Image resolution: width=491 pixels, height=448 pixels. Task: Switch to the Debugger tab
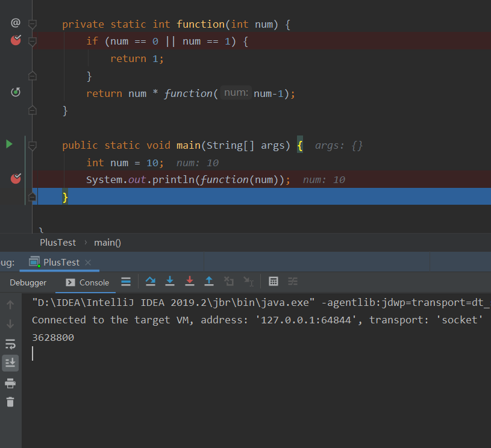pos(28,282)
